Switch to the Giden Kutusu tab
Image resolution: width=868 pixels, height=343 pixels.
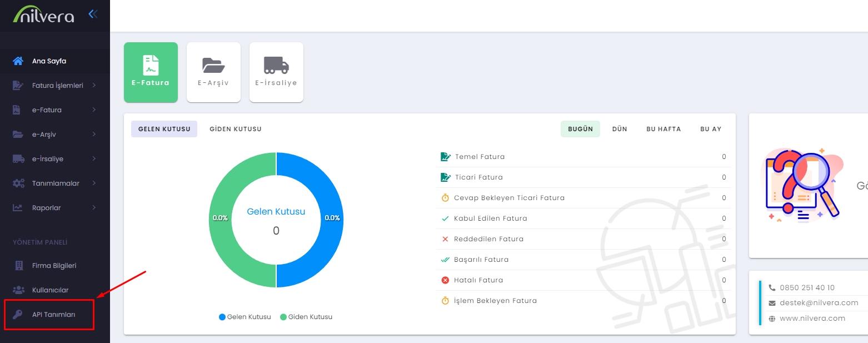[235, 129]
